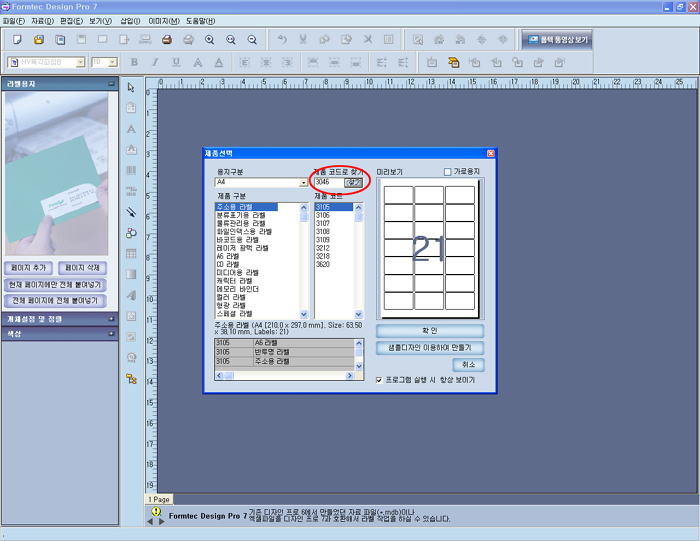700x541 pixels.
Task: Open the 보기(V) menu
Action: pyautogui.click(x=100, y=21)
